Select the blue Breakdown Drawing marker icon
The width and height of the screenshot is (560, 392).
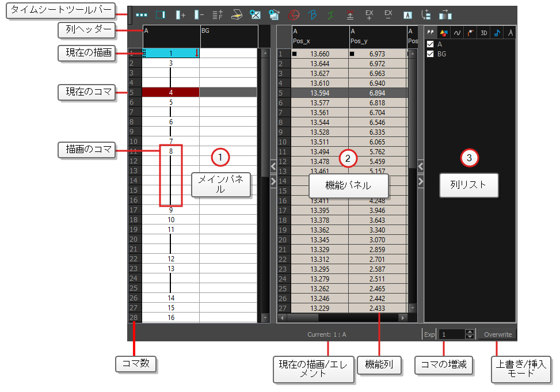click(x=313, y=15)
